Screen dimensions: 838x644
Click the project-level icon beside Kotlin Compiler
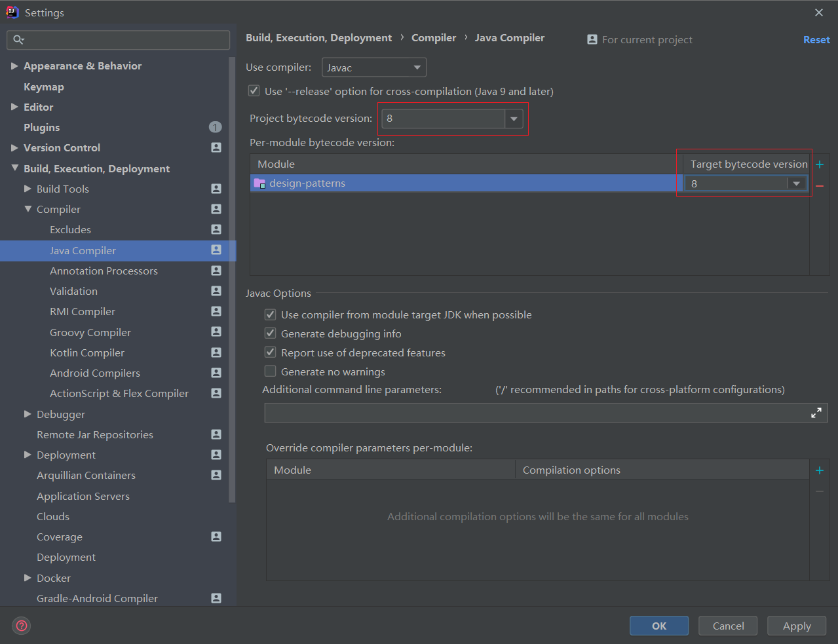(216, 352)
